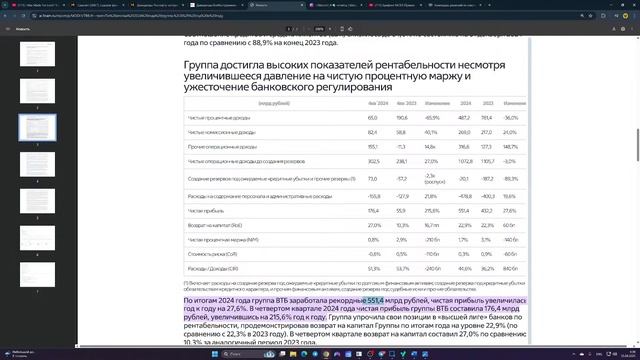The image size is (640, 360).
Task: Open a new browser tab
Action: click(489, 5)
